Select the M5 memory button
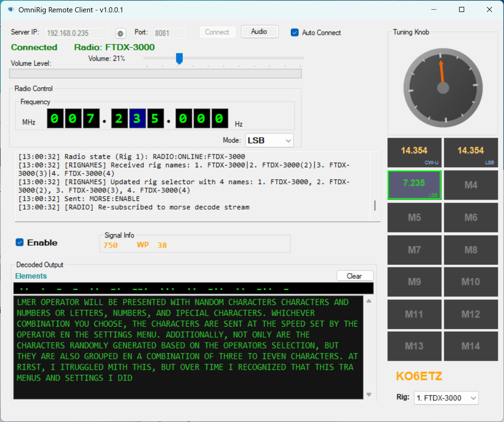This screenshot has width=504, height=422. [x=414, y=217]
